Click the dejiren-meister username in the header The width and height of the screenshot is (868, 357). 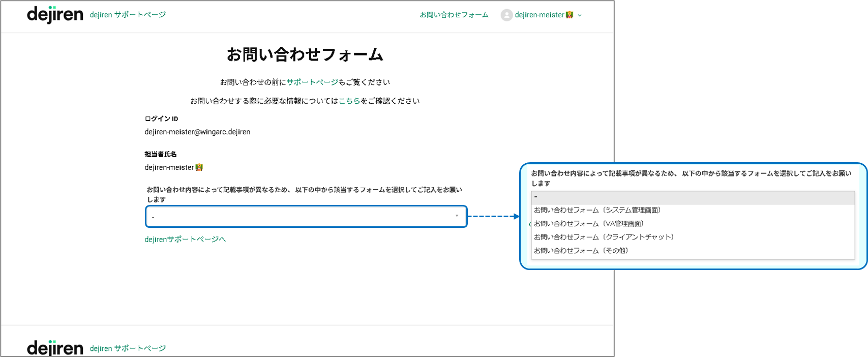tap(539, 15)
